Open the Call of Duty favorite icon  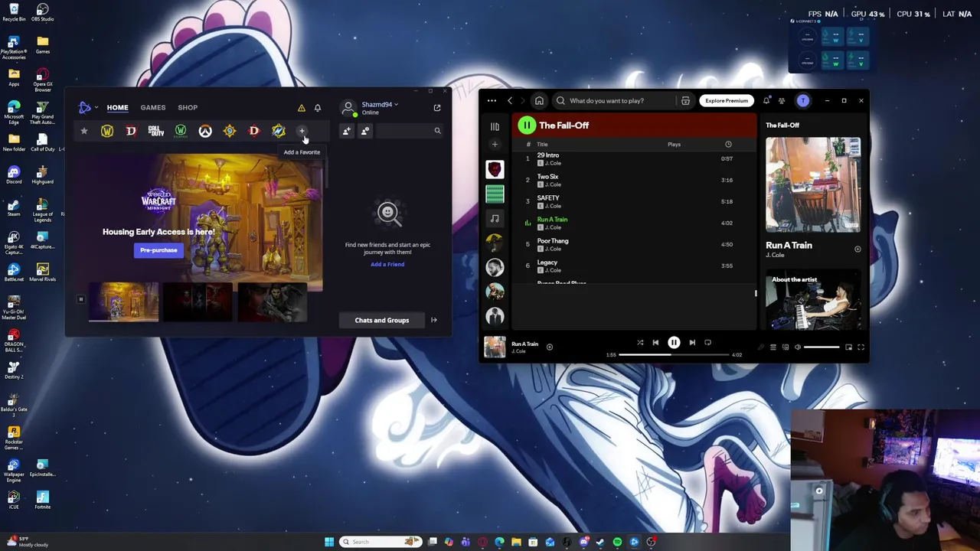pos(156,132)
